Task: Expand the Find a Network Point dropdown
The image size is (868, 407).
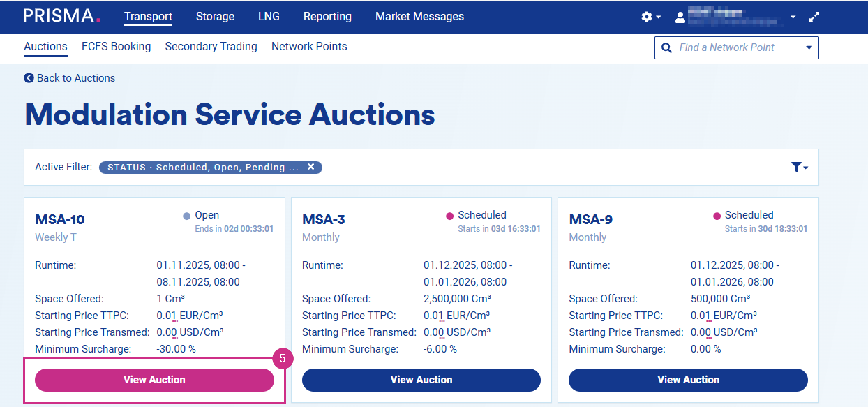Action: click(809, 47)
